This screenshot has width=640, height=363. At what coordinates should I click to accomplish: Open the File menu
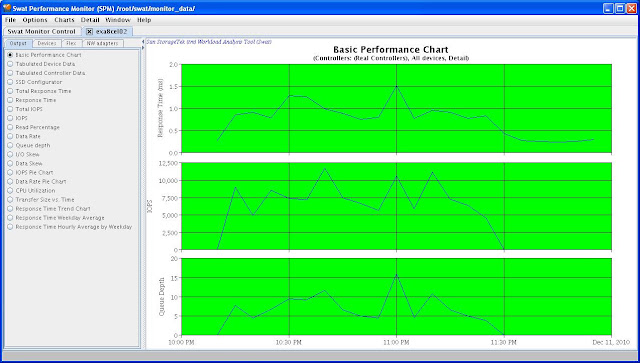pos(11,20)
